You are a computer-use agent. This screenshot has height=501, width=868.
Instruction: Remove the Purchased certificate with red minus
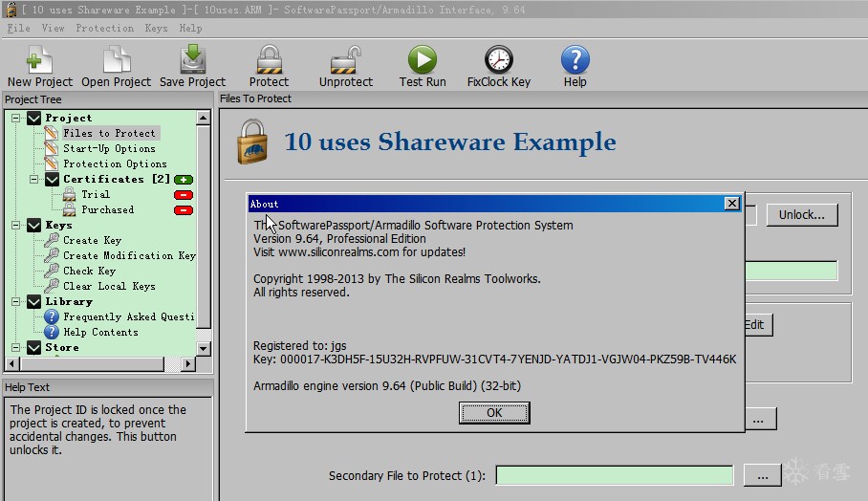click(184, 210)
